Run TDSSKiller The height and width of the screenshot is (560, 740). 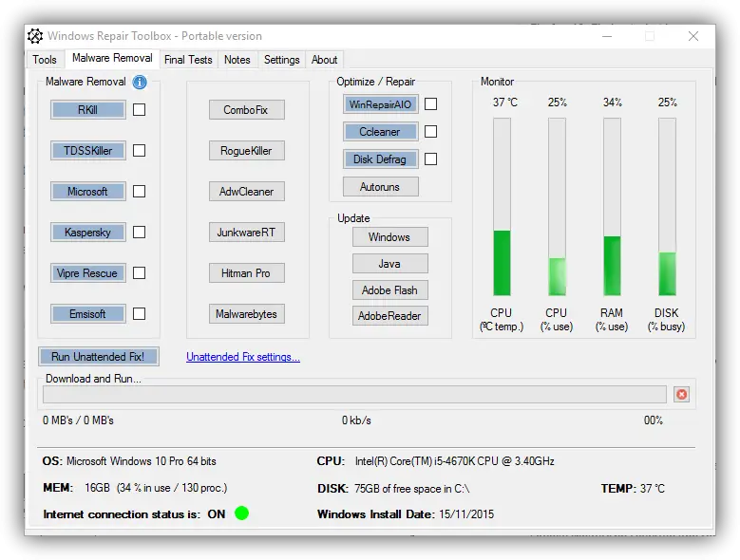point(88,150)
